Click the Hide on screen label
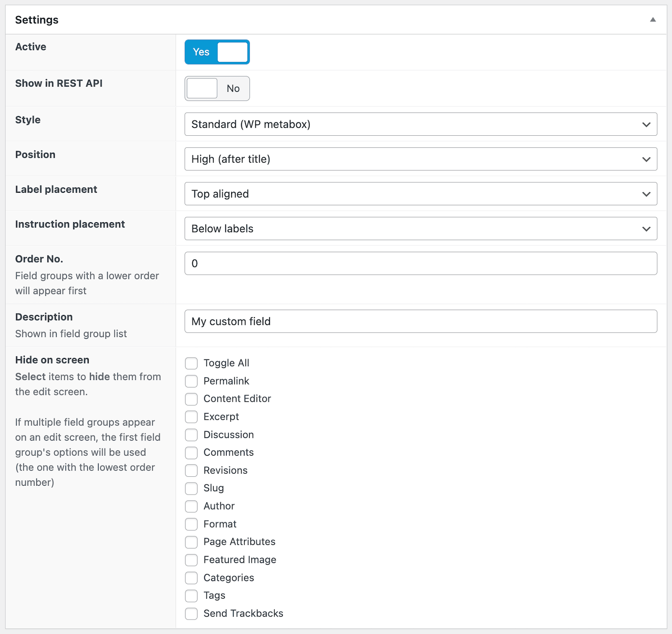 point(52,360)
